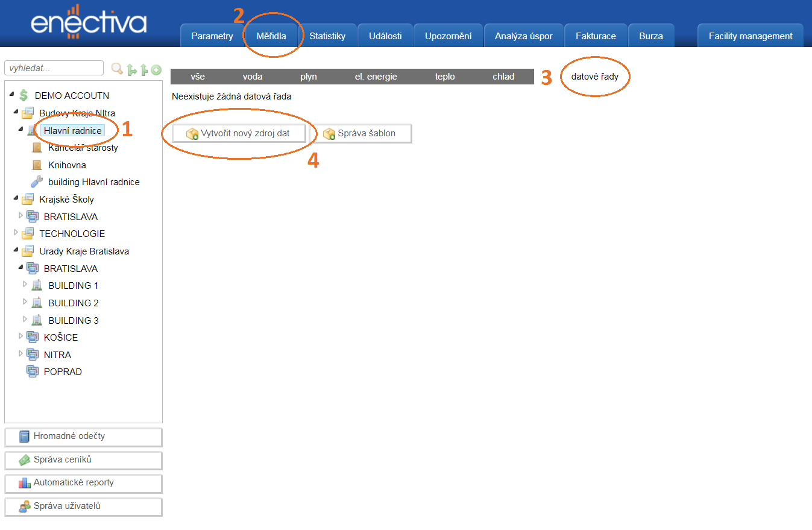Click the door icon next to Knihovna

point(37,165)
